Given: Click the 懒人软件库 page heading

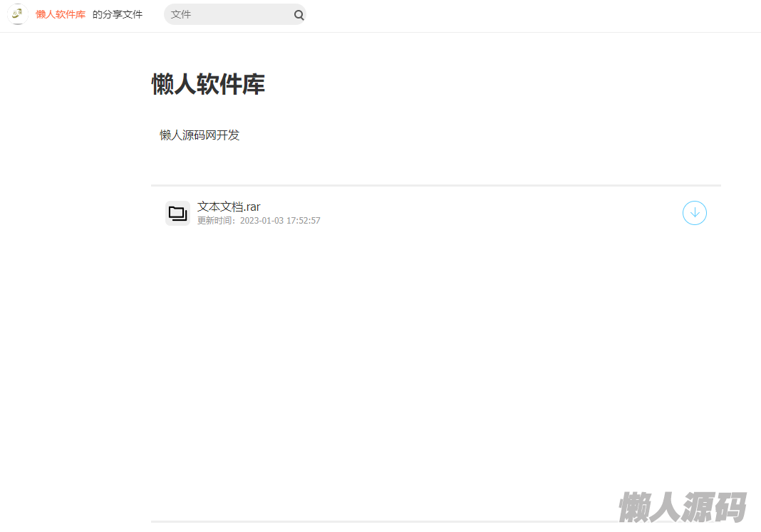Looking at the screenshot, I should tap(208, 84).
